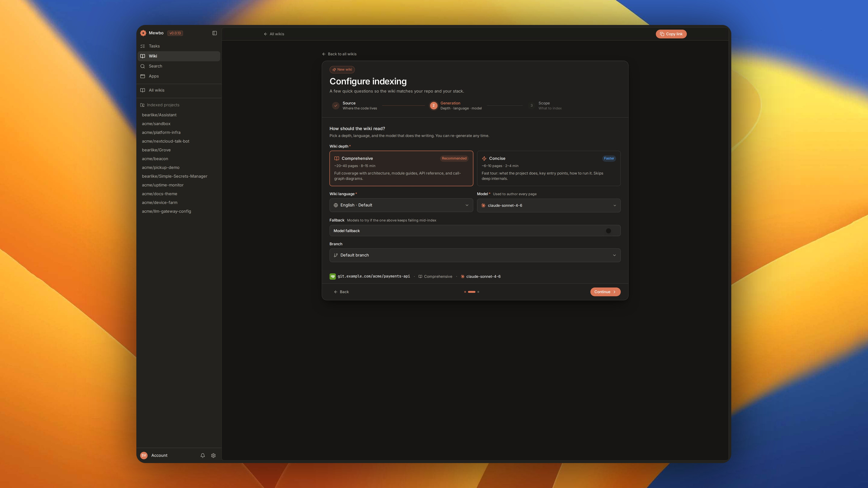Open All wikis in the sidebar
This screenshot has height=488, width=868.
click(x=179, y=90)
